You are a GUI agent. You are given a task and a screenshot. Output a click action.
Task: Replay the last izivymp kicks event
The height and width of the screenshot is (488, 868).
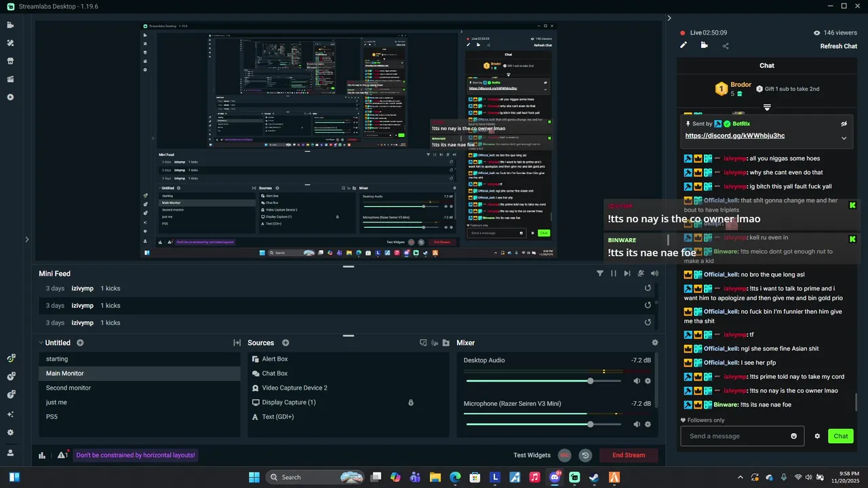pos(648,323)
